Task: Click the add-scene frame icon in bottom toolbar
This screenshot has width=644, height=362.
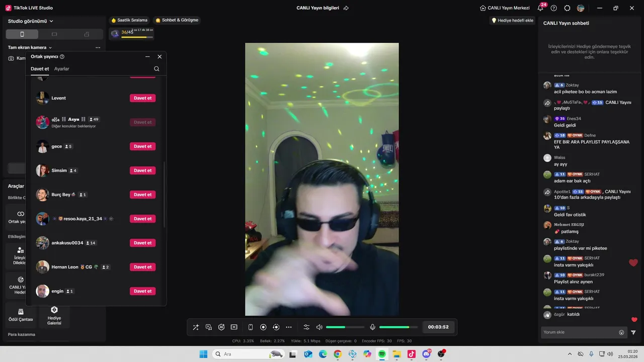Action: (x=234, y=327)
